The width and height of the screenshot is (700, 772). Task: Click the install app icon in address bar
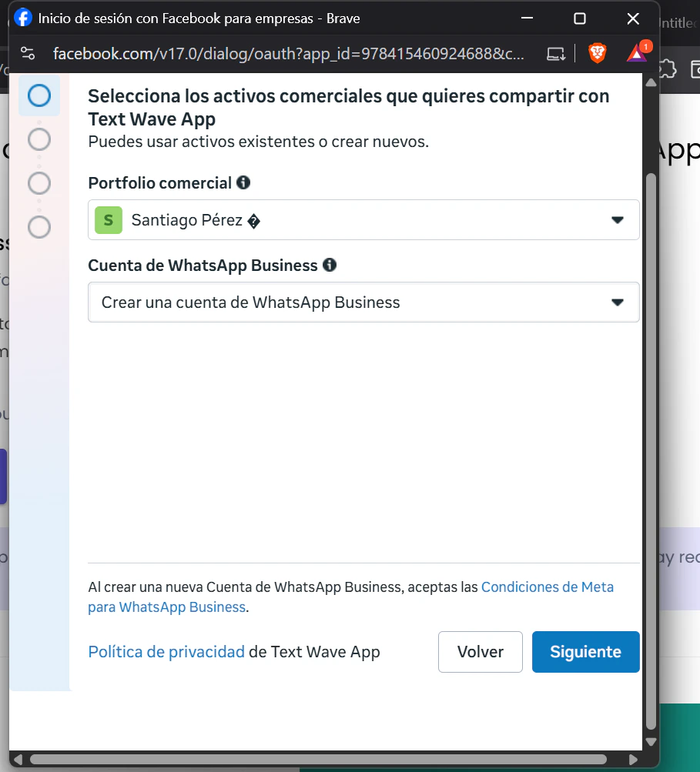tap(556, 54)
